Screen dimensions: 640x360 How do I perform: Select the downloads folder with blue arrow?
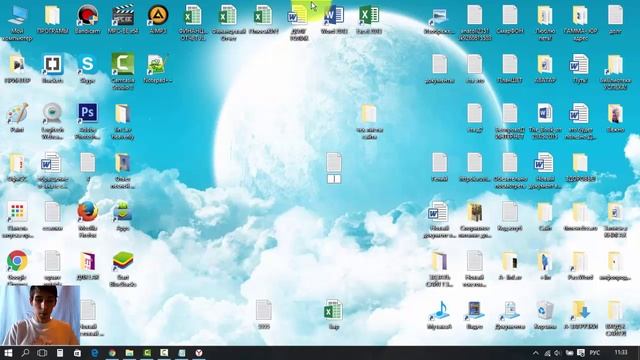[580, 315]
